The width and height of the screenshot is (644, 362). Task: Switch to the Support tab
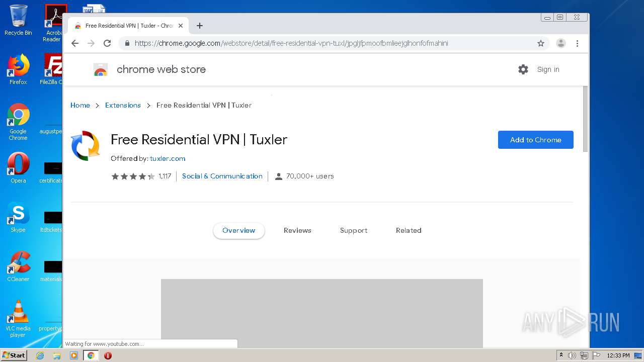[x=354, y=230]
